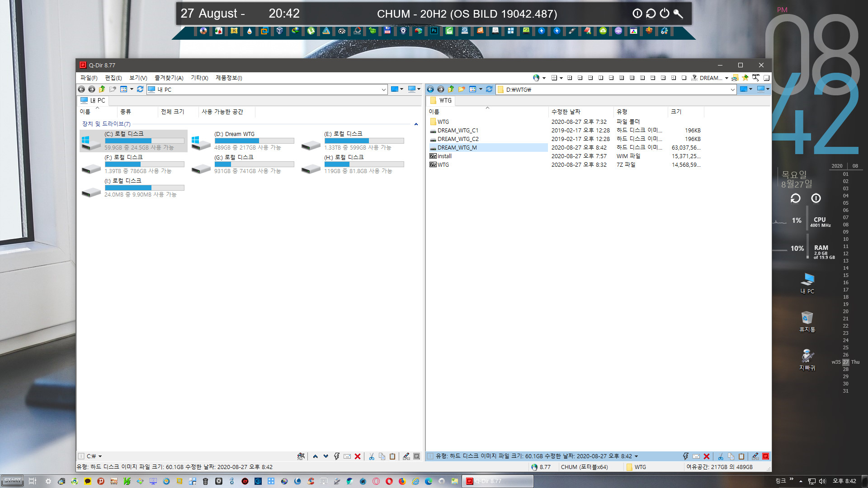Open the 즐겨찾기(A) menu

[169, 78]
